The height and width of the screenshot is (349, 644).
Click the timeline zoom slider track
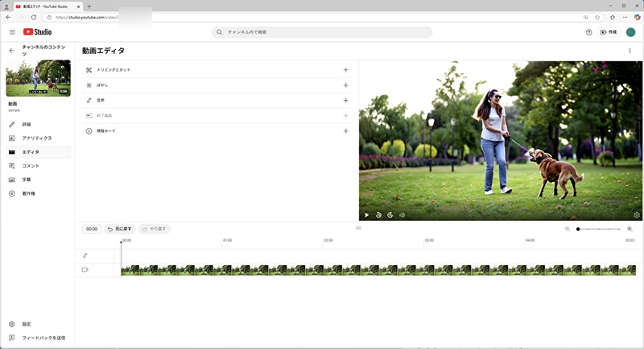(x=600, y=229)
